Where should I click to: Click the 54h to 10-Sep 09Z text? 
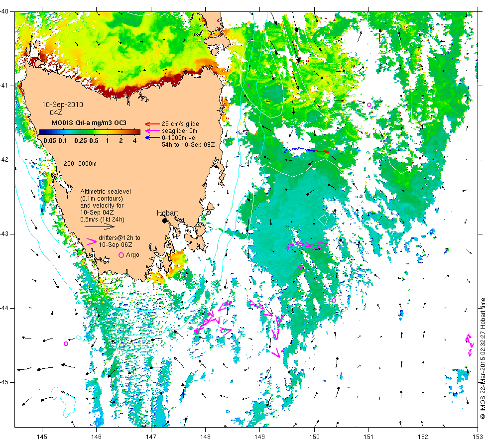188,145
